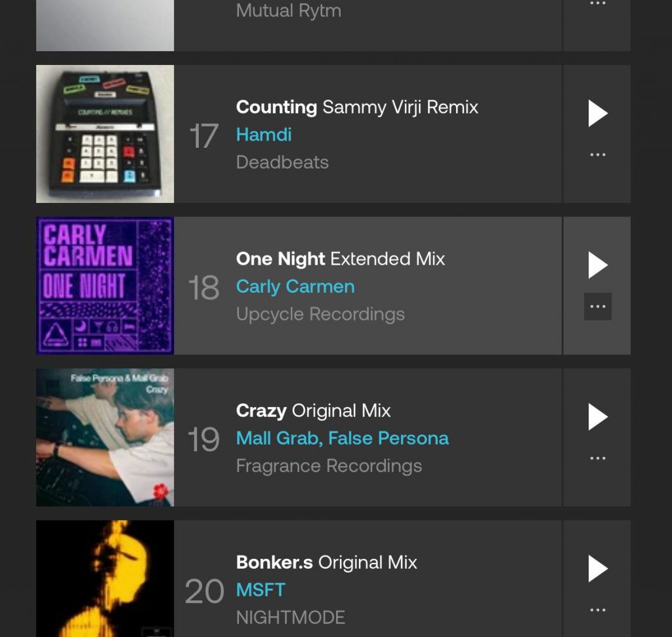Image resolution: width=672 pixels, height=637 pixels.
Task: Open more options for Counting track
Action: 597,154
